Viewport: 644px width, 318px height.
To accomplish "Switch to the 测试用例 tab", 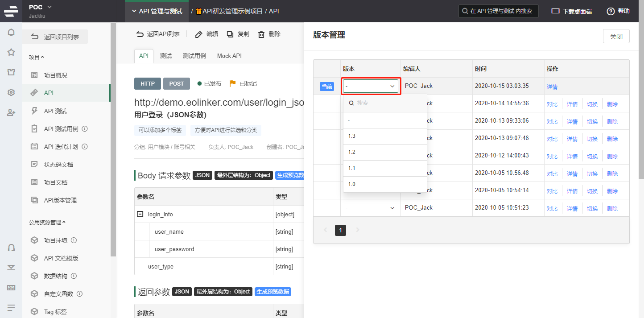I will coord(194,56).
